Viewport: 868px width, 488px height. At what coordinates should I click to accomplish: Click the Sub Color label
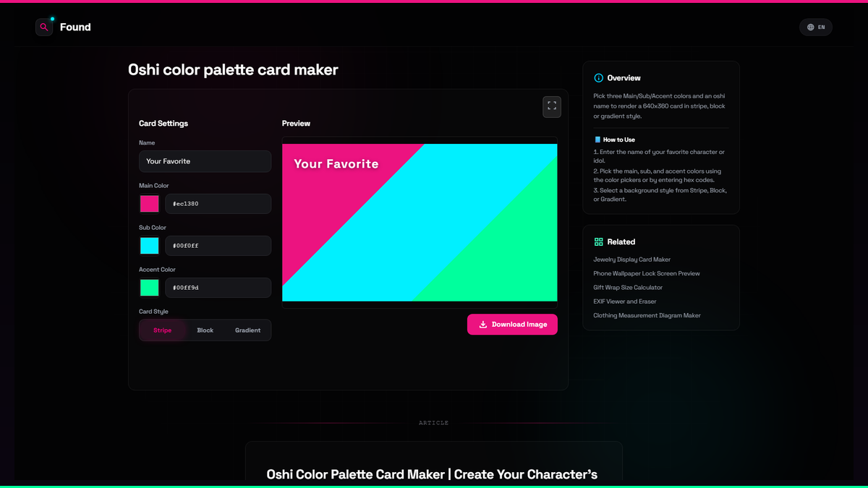pyautogui.click(x=153, y=228)
